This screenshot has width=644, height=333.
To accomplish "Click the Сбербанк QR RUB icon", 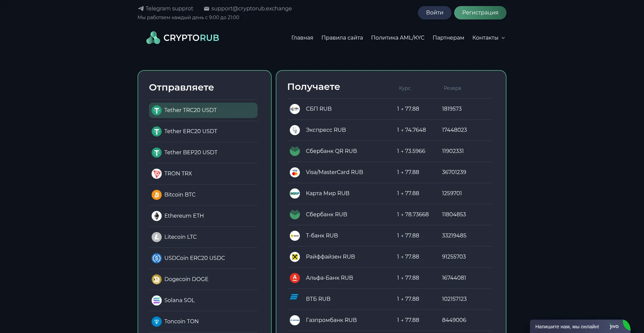I will pyautogui.click(x=295, y=151).
